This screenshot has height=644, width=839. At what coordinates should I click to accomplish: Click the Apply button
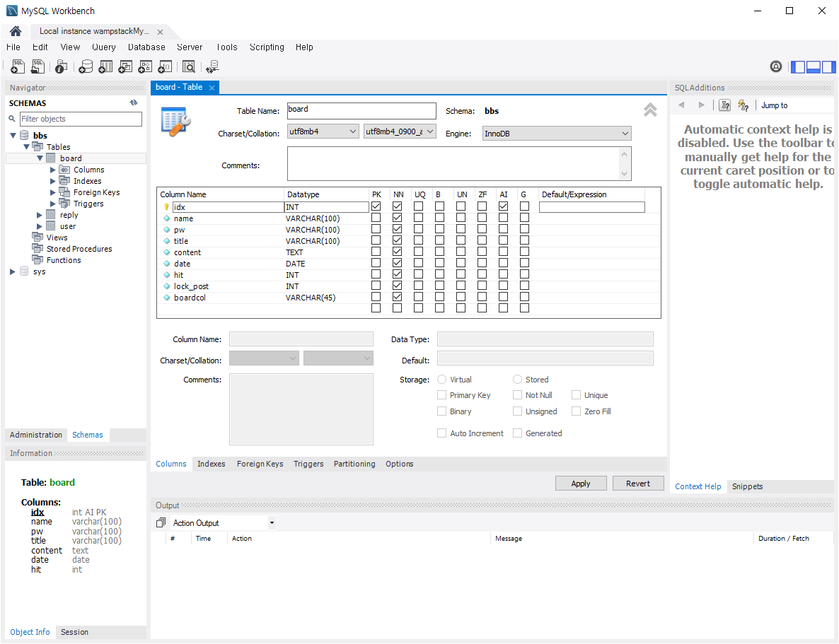(x=581, y=483)
